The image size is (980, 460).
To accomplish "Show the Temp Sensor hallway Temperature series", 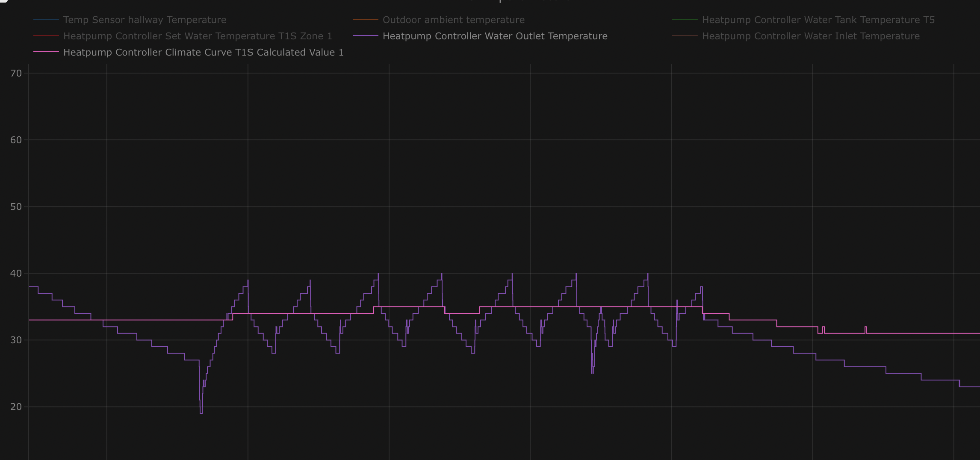I will (x=145, y=20).
